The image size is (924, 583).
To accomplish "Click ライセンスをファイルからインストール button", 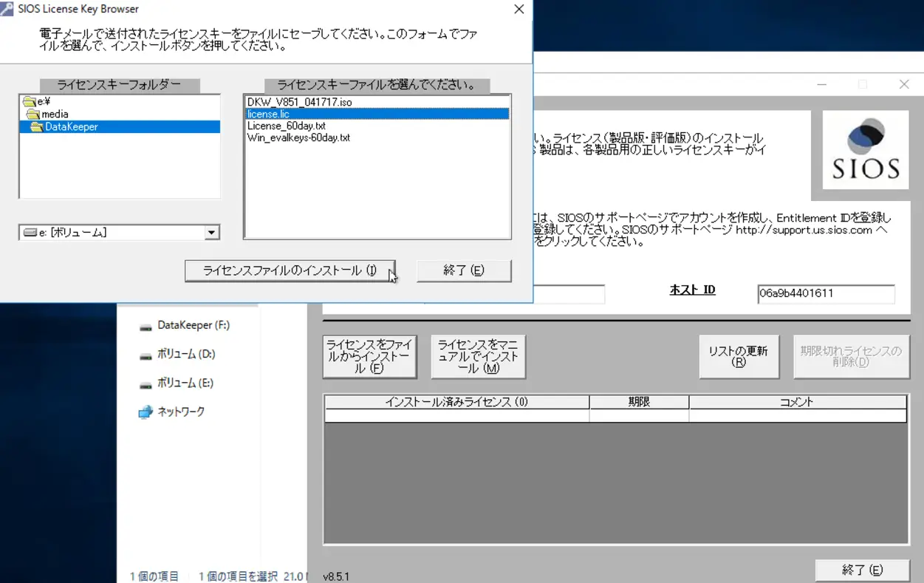I will pyautogui.click(x=370, y=357).
